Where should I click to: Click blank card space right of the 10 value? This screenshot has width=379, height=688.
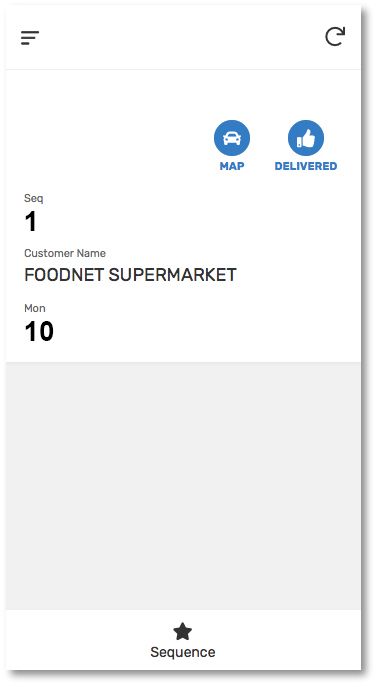coord(206,332)
